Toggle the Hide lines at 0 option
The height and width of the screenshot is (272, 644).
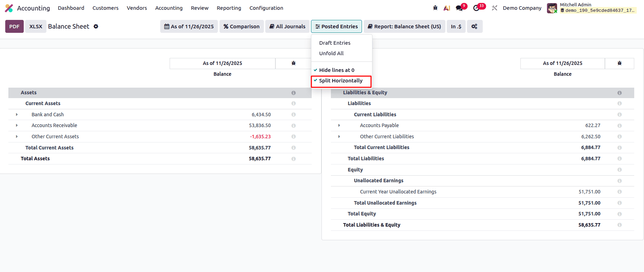[341, 70]
